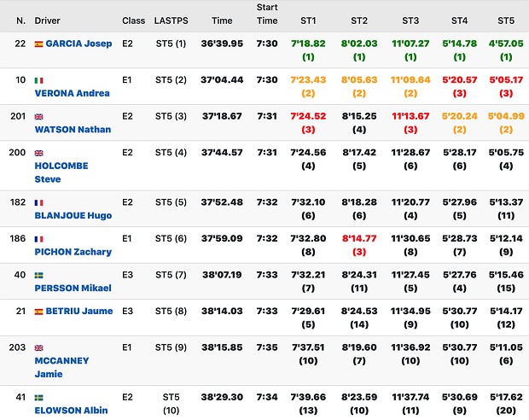Click the total time 36'39.95 cell

coord(222,44)
